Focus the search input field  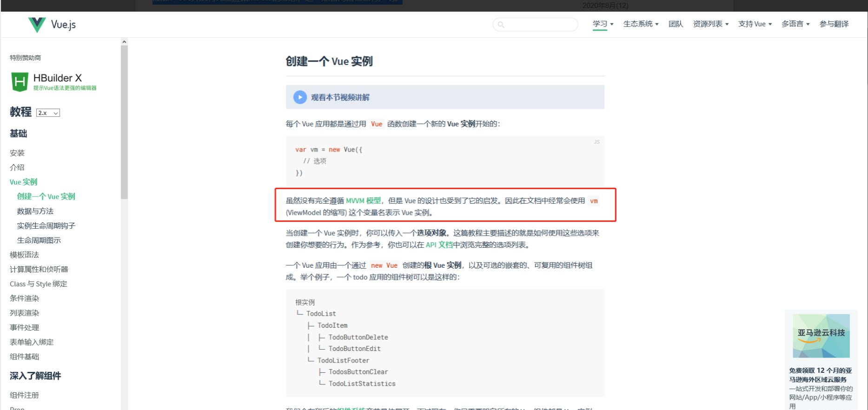(x=535, y=25)
